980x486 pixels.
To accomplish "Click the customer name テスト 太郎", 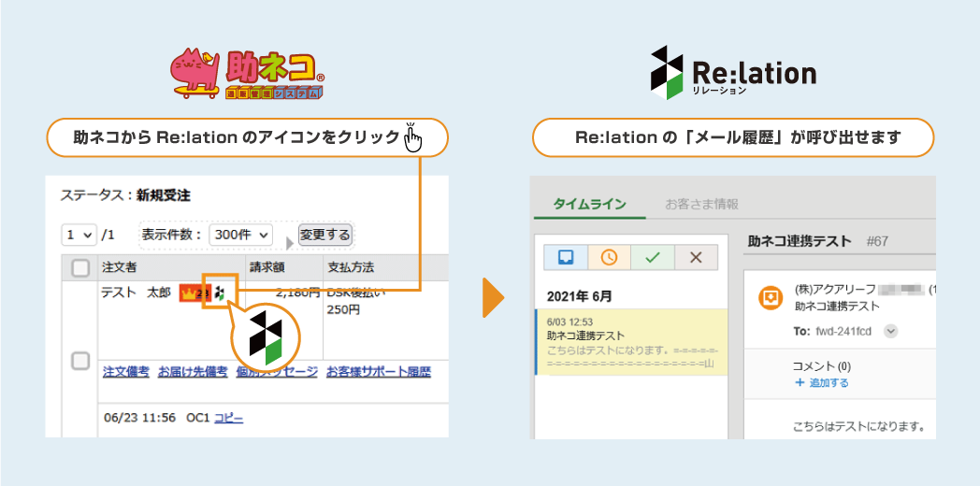I will (136, 293).
